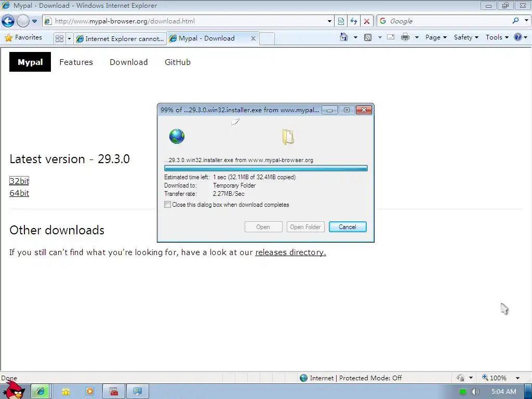Select the 'Mypal - Download' tab
Image resolution: width=532 pixels, height=399 pixels.
tap(207, 38)
